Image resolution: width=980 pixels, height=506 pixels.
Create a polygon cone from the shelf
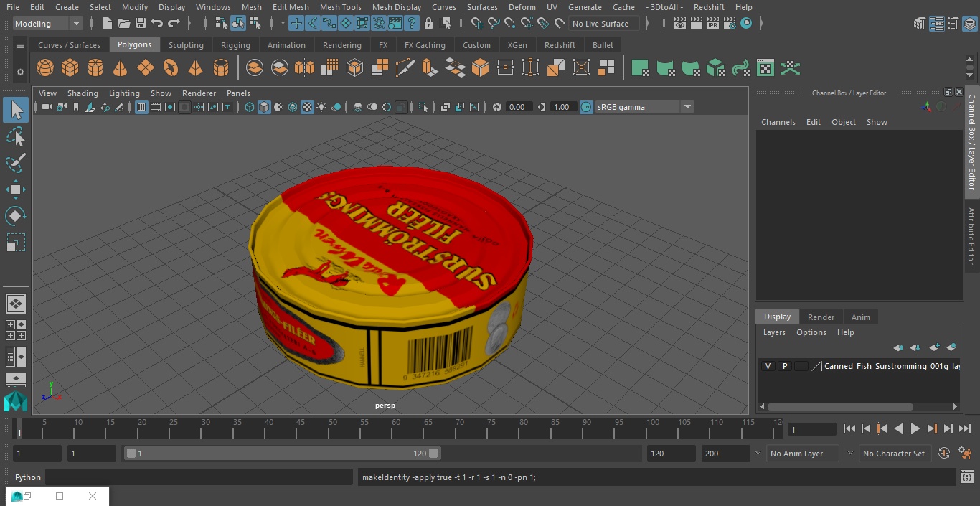point(121,68)
